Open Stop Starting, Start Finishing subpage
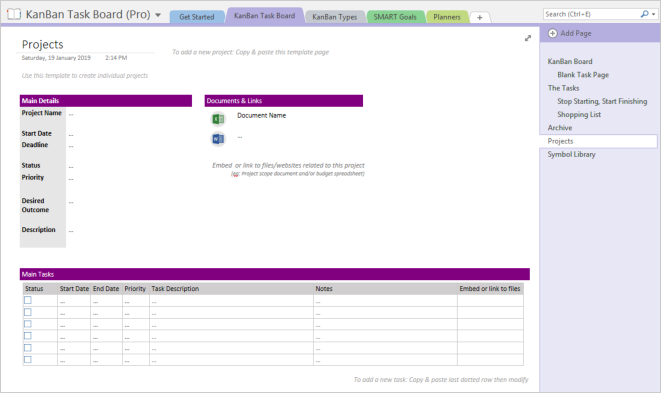This screenshot has width=661, height=393. (x=602, y=101)
